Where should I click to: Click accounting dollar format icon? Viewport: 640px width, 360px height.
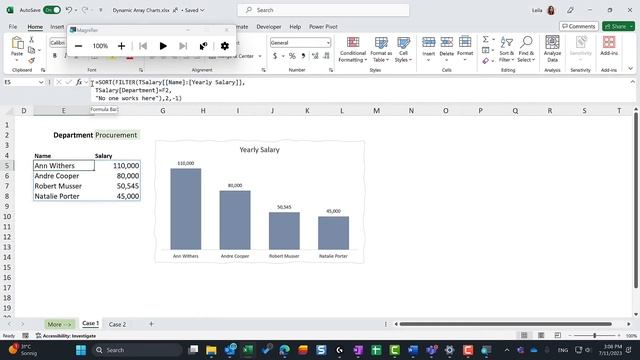point(275,56)
